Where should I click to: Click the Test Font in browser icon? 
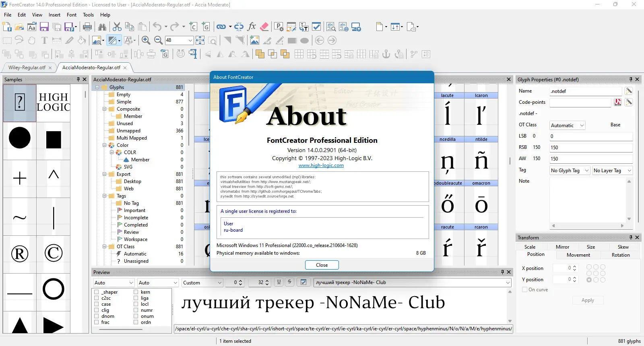click(x=343, y=27)
